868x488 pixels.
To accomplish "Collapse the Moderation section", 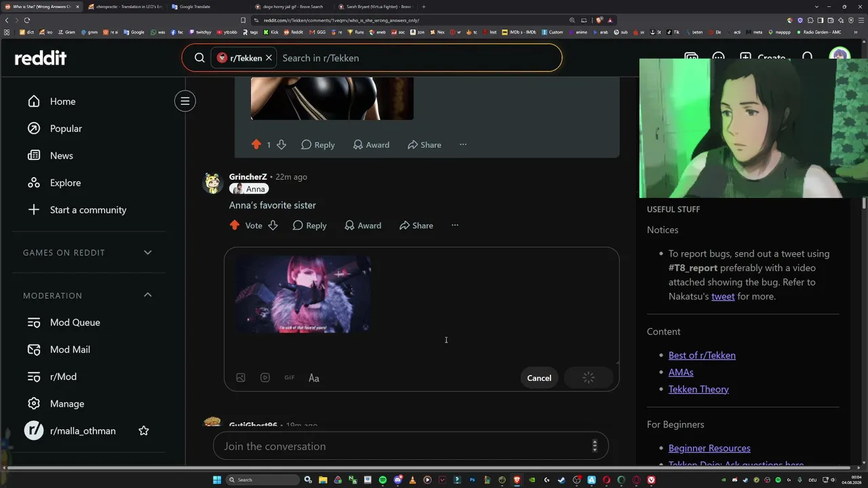I will click(x=148, y=296).
